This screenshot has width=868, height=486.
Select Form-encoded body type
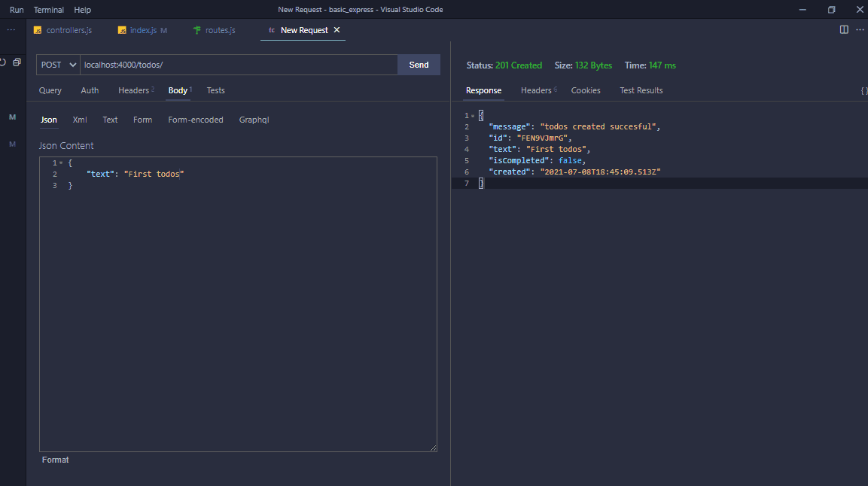coord(196,120)
